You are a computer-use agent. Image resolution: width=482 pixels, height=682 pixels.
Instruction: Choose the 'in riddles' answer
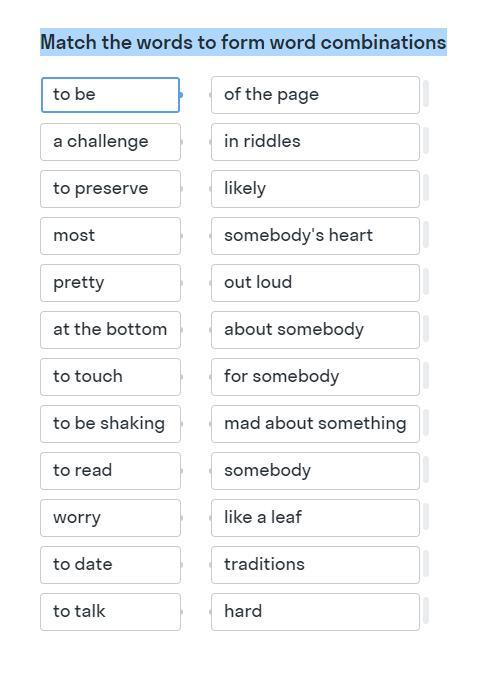click(315, 142)
